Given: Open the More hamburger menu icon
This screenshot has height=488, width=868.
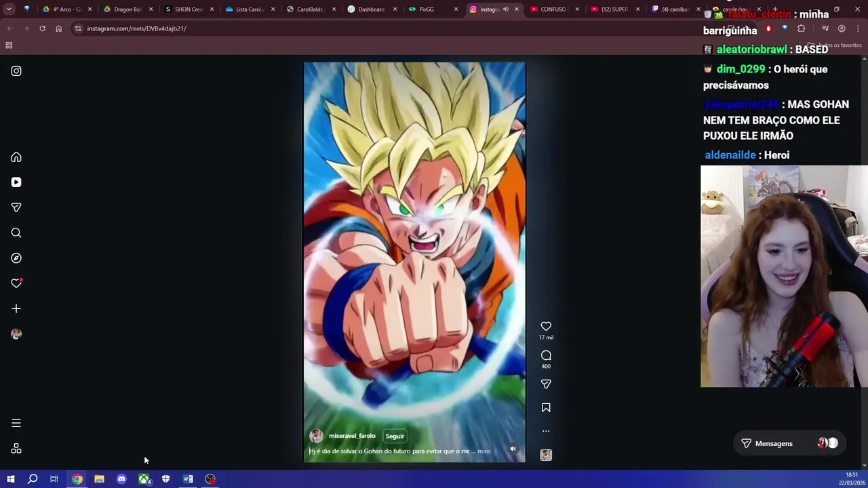Looking at the screenshot, I should click(x=16, y=423).
